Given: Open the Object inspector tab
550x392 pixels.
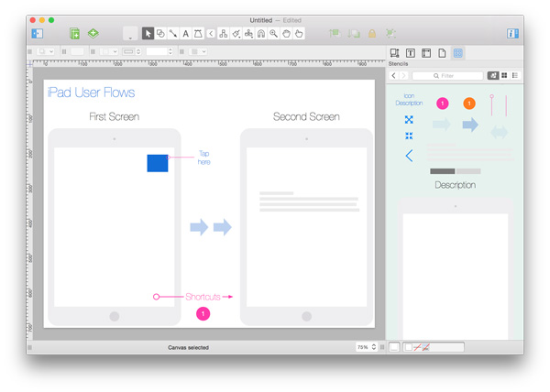Looking at the screenshot, I should pos(394,53).
